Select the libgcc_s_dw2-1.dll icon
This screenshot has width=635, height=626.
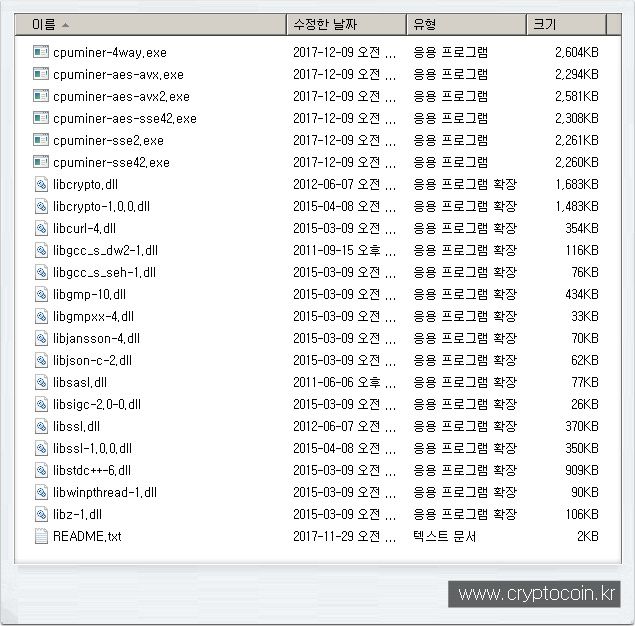click(41, 250)
